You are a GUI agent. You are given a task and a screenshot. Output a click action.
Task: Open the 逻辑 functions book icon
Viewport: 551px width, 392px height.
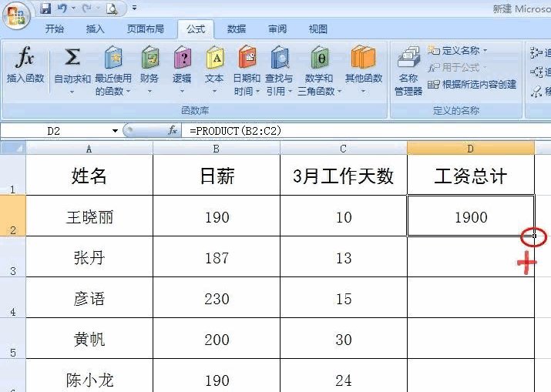182,57
